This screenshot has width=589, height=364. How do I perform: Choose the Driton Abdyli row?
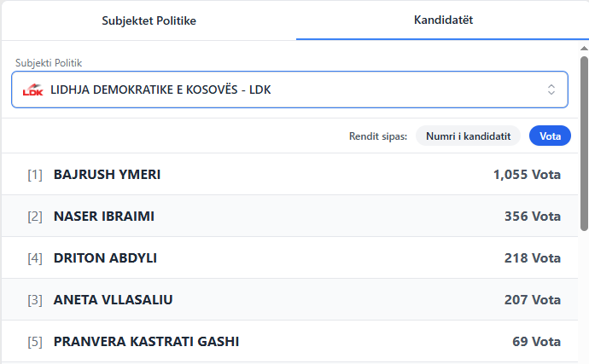point(105,258)
